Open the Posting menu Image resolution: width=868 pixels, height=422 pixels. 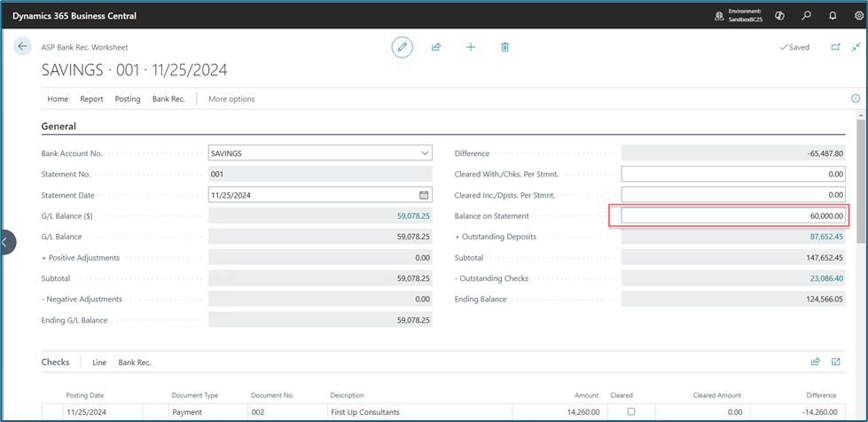click(128, 98)
